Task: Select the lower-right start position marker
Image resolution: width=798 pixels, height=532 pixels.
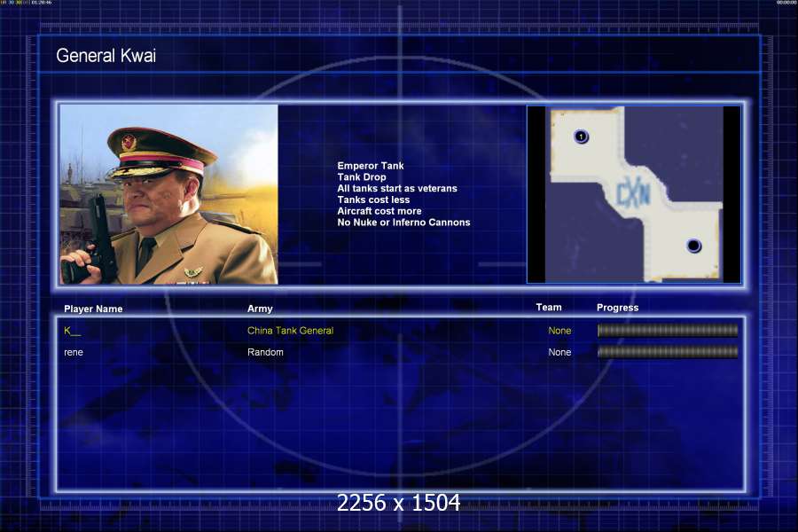Action: [693, 246]
